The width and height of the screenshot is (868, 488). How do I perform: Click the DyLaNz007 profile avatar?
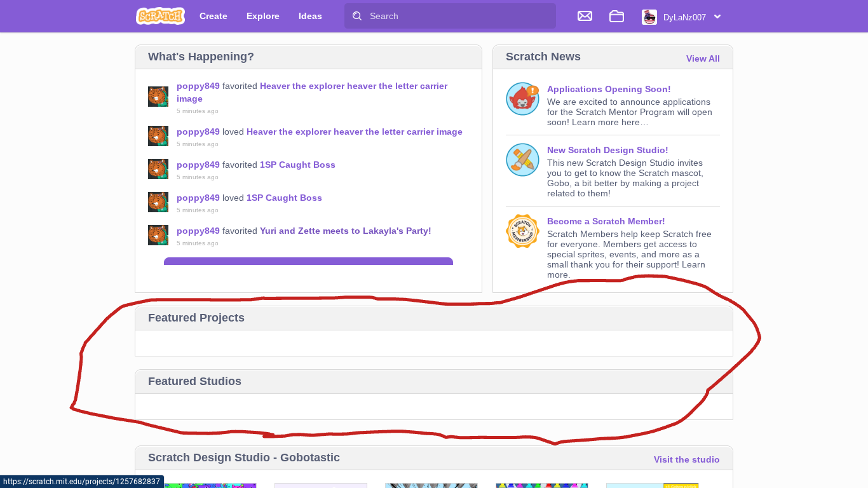coord(649,17)
